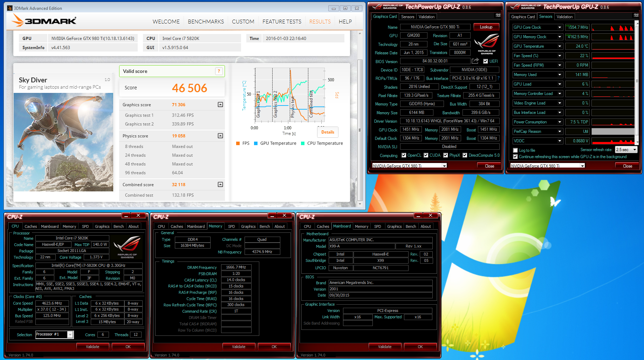
Task: Open the Power Consumption sensor dropdown
Action: pos(560,122)
